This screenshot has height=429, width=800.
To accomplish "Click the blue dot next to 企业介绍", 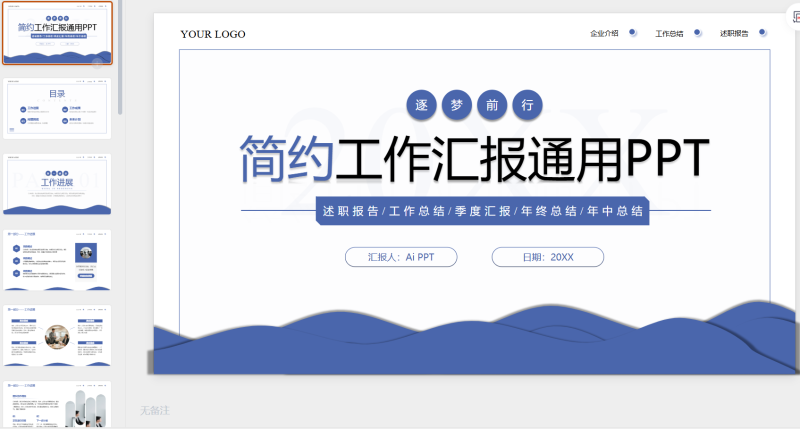I will tap(633, 33).
